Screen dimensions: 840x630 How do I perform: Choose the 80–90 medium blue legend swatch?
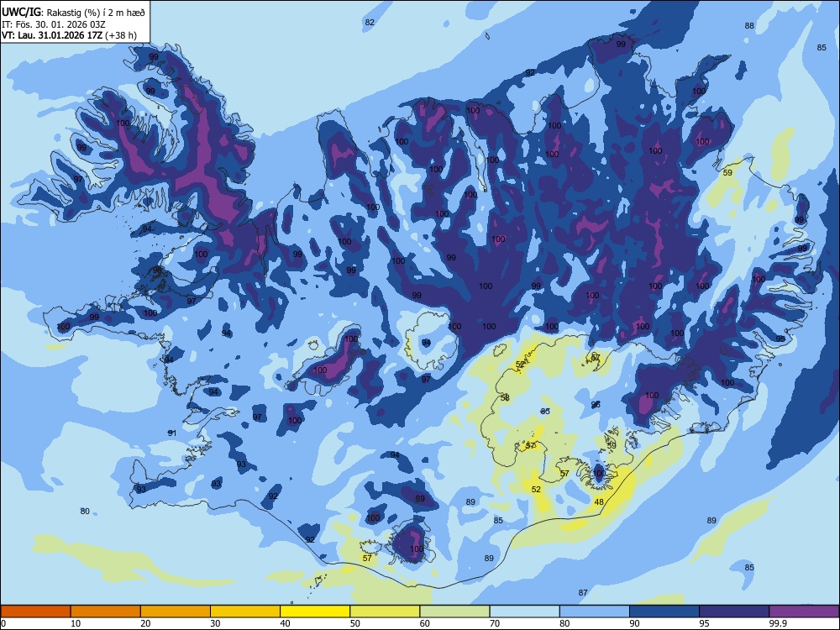595,612
